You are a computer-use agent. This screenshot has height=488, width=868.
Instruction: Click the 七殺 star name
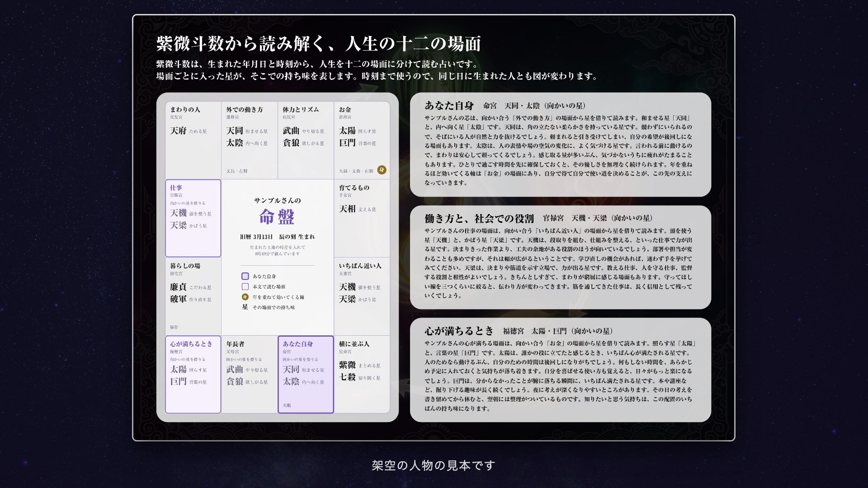coord(347,377)
